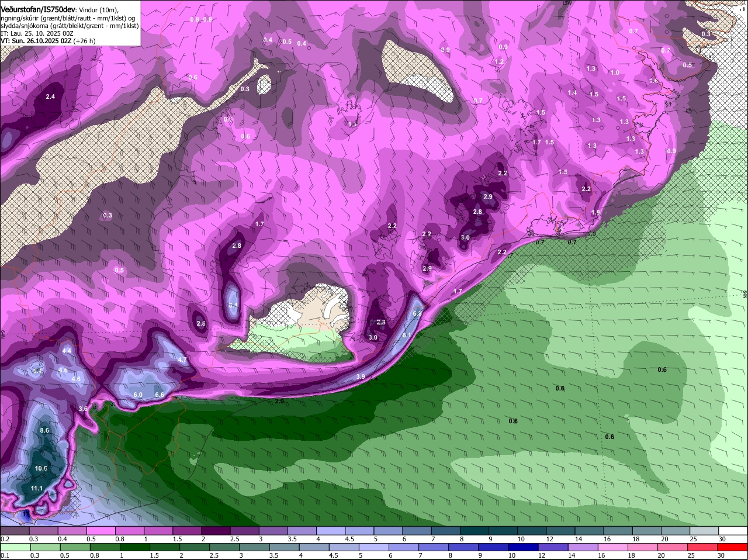Select the 6.0 value on the map
This screenshot has height=560, width=748.
138,395
